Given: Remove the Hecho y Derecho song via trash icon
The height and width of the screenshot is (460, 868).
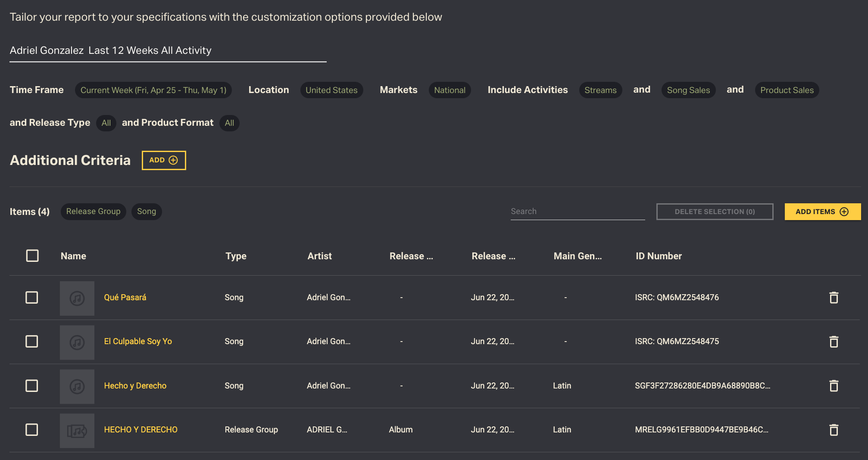Looking at the screenshot, I should coord(834,386).
